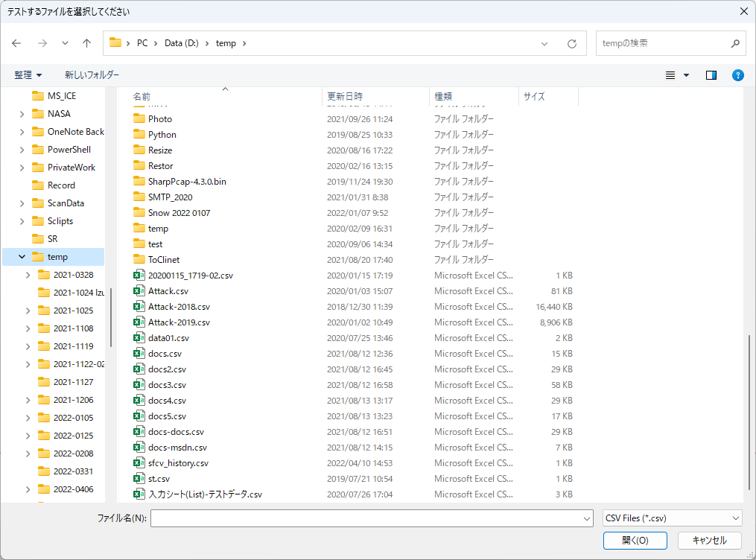Select the data01.csv file icon
Screen dimensions: 756x560
click(139, 338)
